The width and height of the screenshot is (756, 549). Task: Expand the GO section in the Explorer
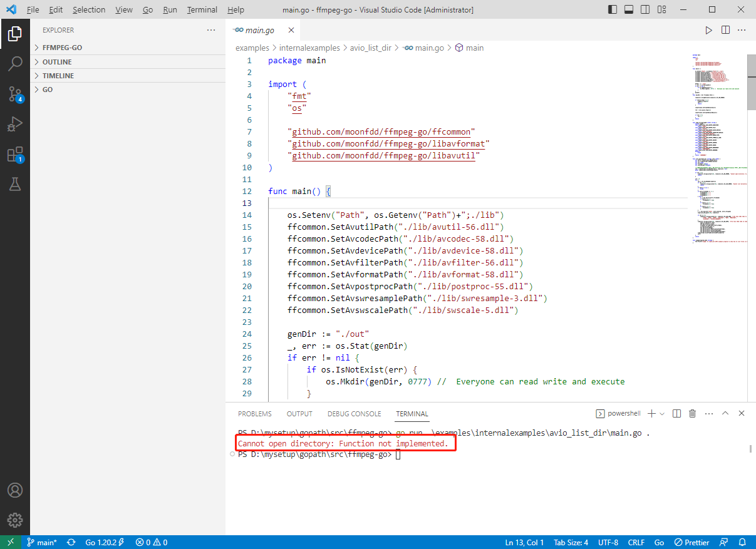128,90
